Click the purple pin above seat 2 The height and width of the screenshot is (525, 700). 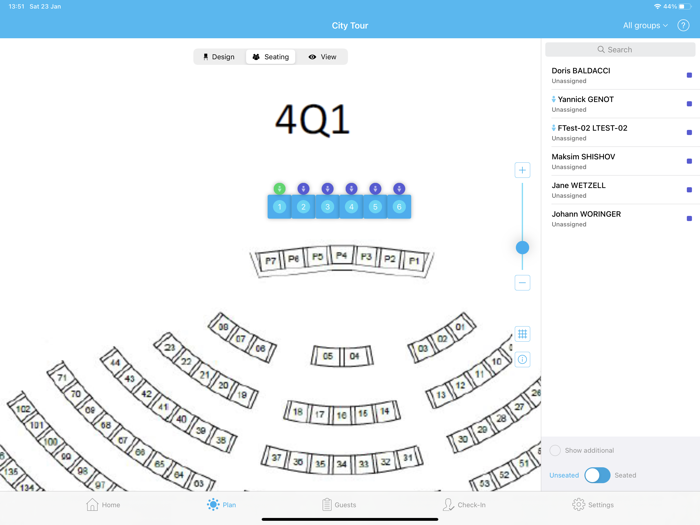pos(304,188)
